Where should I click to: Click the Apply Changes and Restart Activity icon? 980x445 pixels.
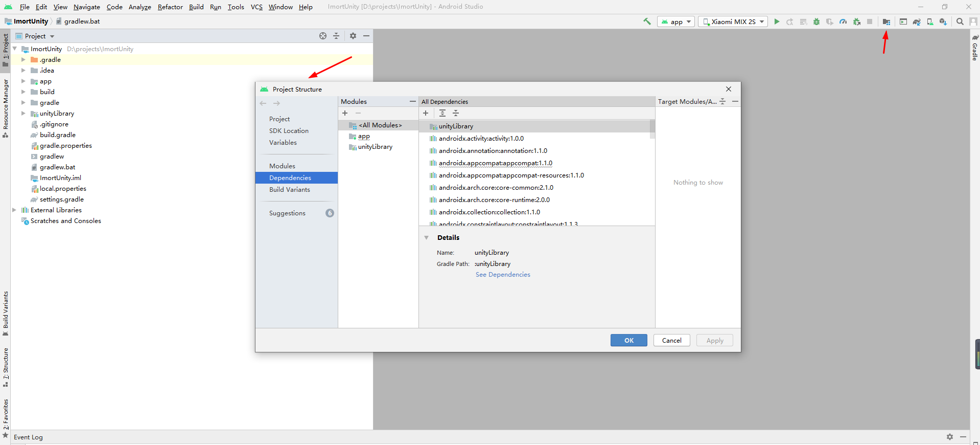click(x=790, y=21)
